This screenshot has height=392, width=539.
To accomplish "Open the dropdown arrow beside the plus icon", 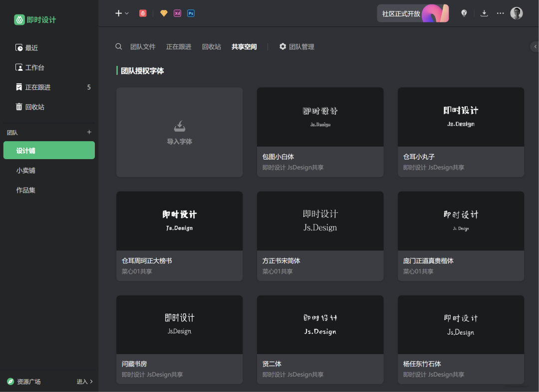I will (x=127, y=13).
